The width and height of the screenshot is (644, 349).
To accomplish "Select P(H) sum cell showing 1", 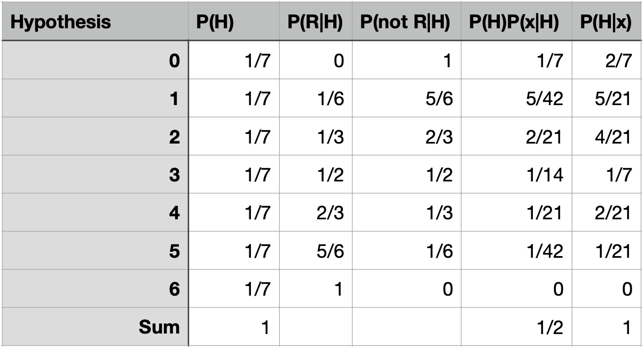I will coord(264,327).
